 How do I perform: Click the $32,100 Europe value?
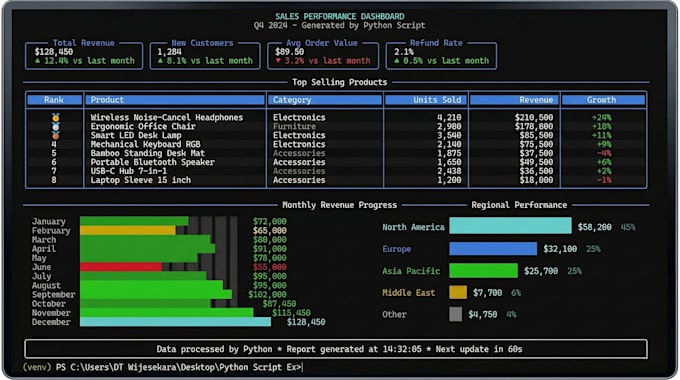point(560,249)
